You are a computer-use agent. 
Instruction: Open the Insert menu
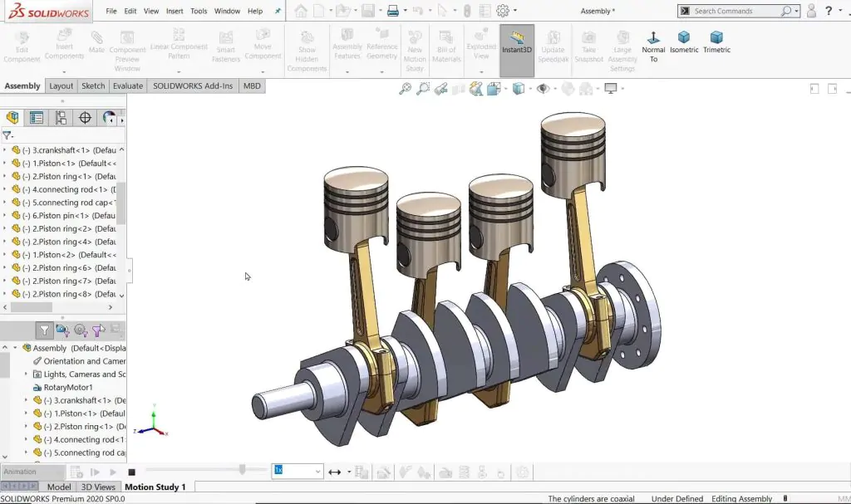tap(175, 11)
